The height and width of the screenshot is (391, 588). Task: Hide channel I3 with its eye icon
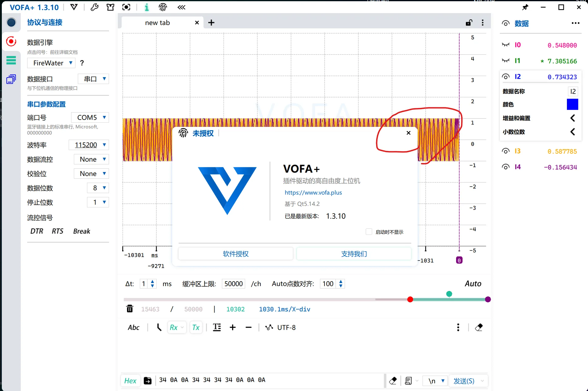click(x=506, y=151)
